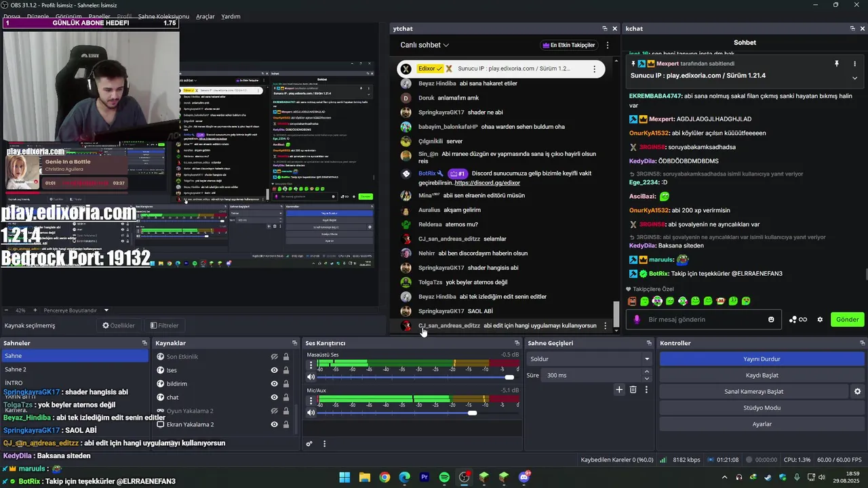Show the Oyun Yakalama 2 source
Screen dimensions: 868x488
pyautogui.click(x=275, y=411)
